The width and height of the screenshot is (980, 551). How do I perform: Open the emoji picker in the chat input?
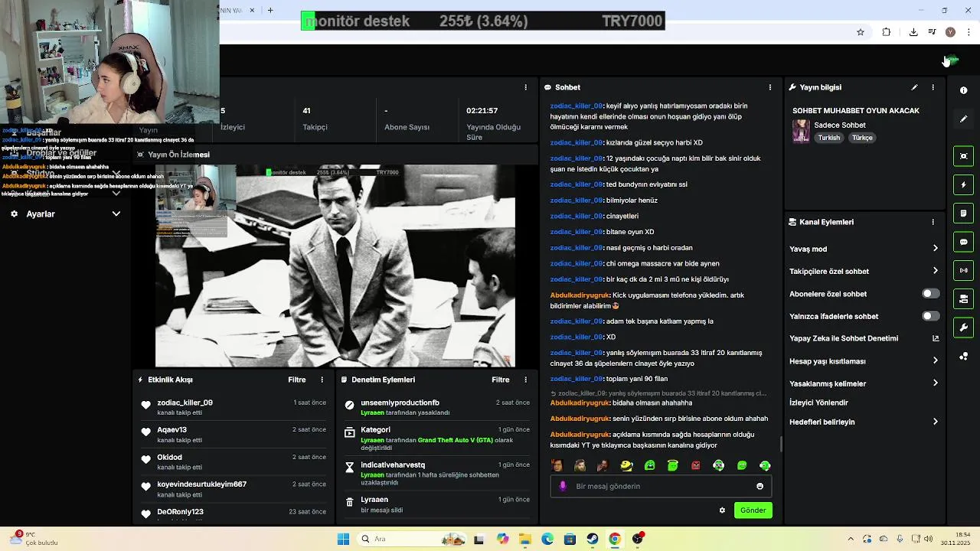pyautogui.click(x=759, y=486)
